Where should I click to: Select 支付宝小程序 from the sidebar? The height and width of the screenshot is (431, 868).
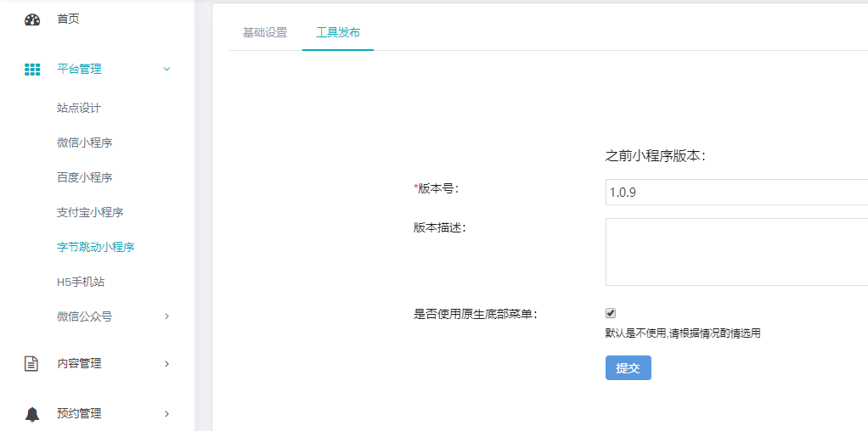tap(90, 212)
